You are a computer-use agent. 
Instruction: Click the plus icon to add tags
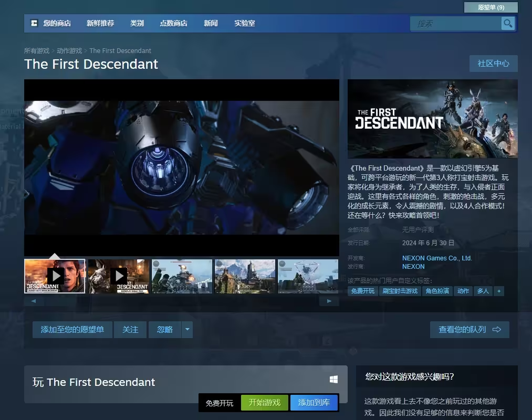click(499, 291)
